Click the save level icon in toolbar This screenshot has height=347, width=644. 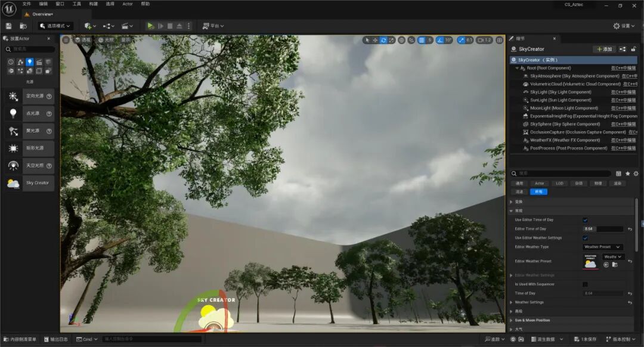tap(8, 26)
